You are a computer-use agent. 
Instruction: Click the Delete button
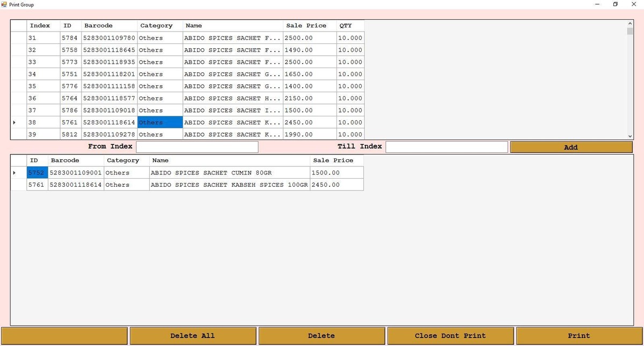coord(321,336)
